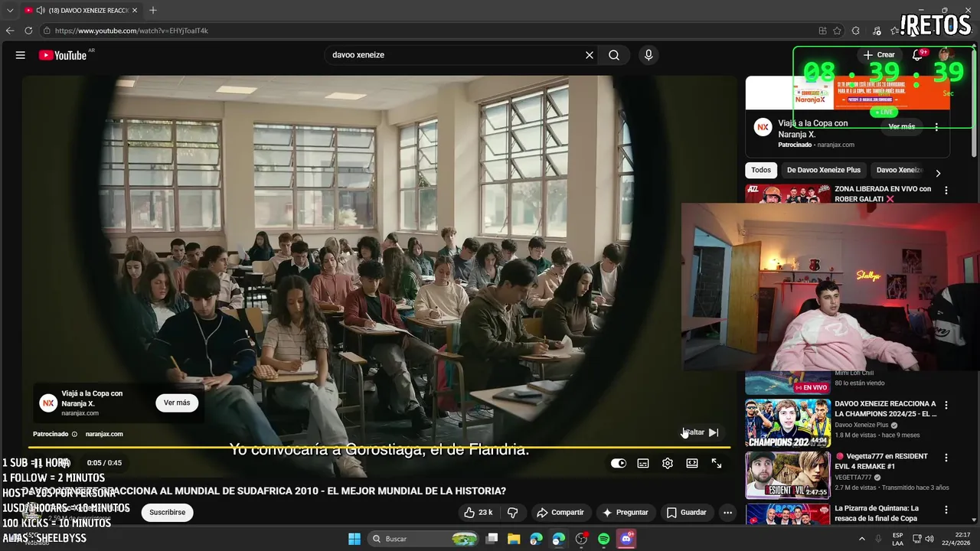Open the Champions 2024/25 reaction thumbnail
The image size is (980, 551).
(x=788, y=422)
